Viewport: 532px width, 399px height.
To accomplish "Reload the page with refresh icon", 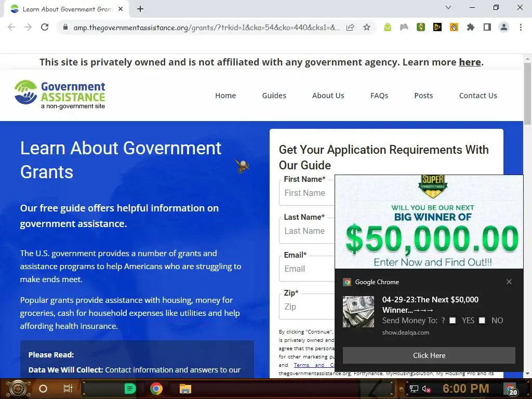I will point(45,27).
